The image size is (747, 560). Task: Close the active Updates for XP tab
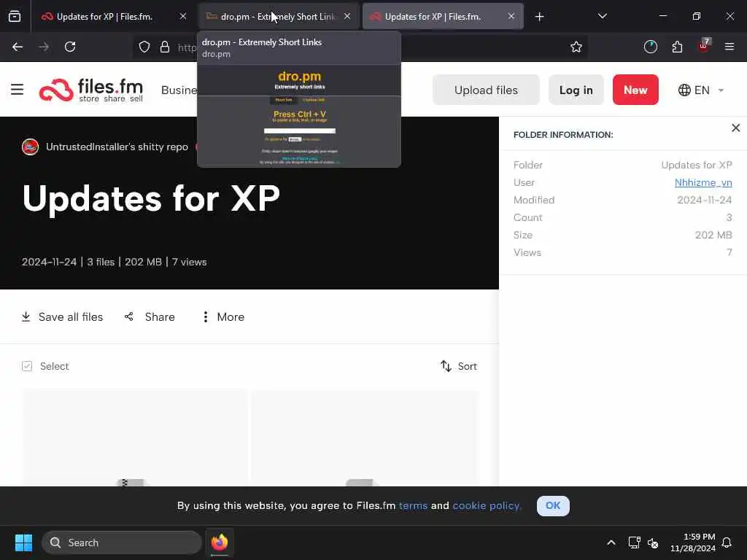coord(511,16)
